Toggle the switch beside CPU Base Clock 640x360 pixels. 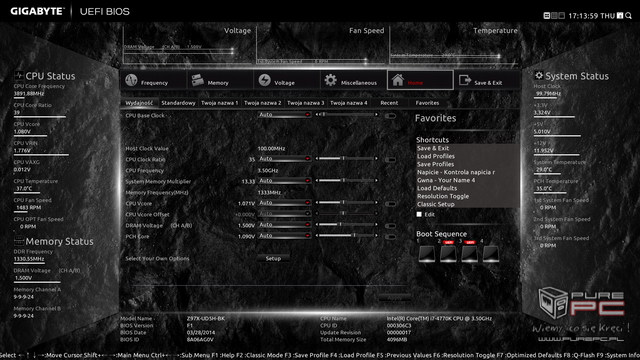[x=390, y=116]
